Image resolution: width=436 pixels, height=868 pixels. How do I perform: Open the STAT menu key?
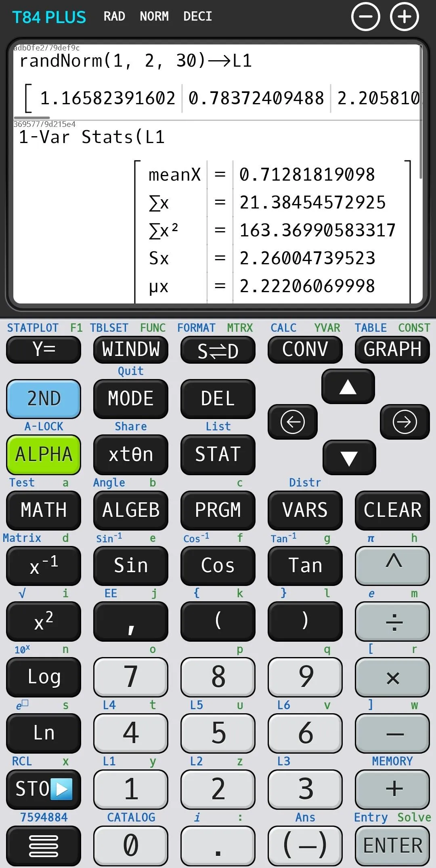218,455
